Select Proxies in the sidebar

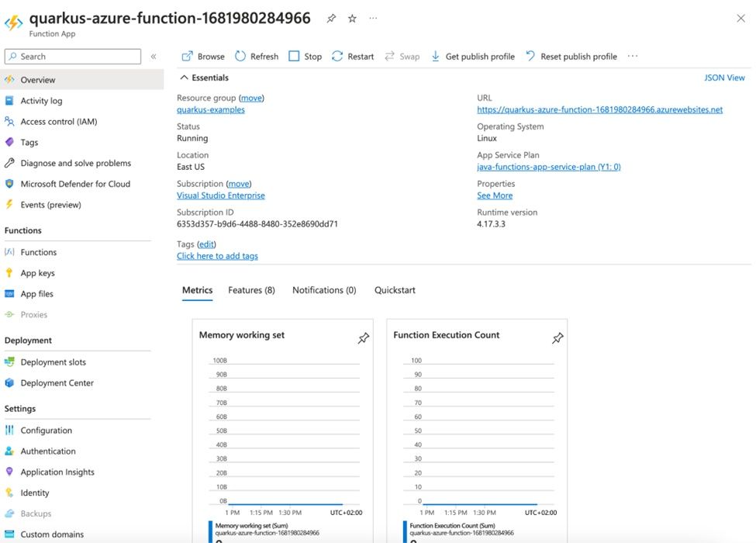[34, 314]
